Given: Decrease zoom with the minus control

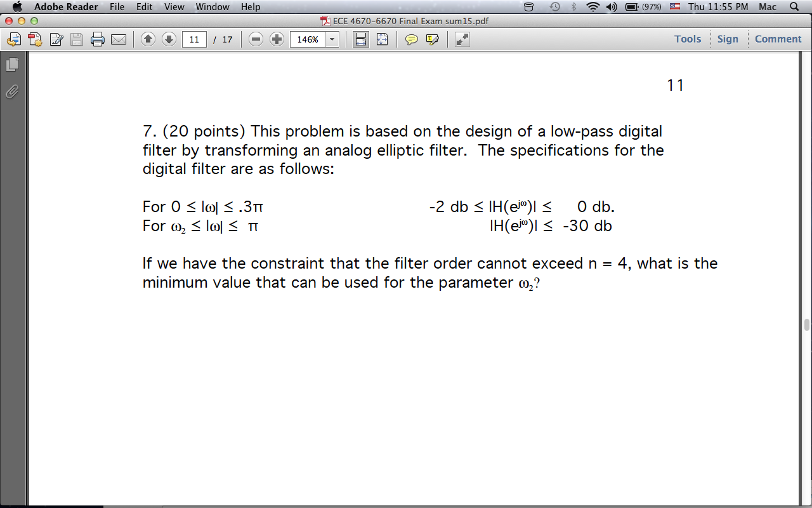Looking at the screenshot, I should 256,39.
